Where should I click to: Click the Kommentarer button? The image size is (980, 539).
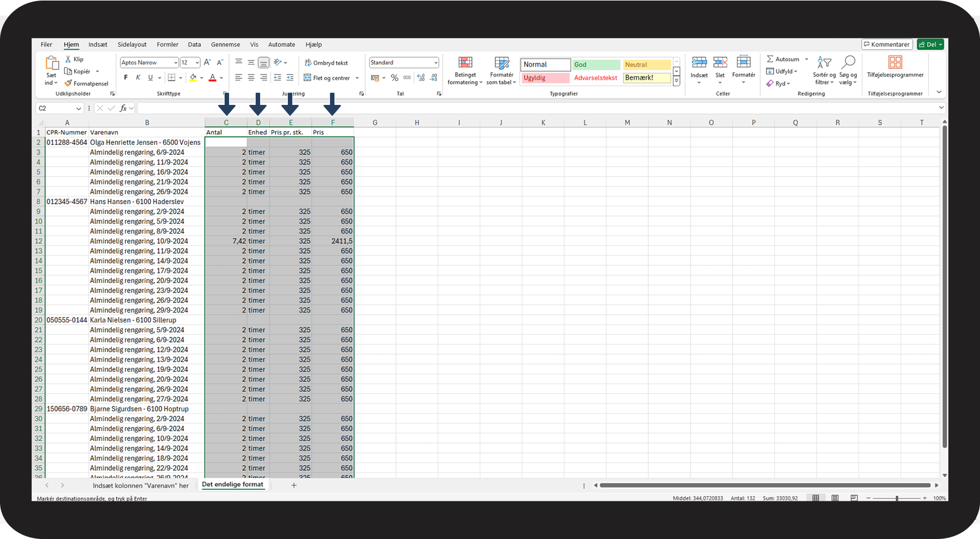[886, 44]
